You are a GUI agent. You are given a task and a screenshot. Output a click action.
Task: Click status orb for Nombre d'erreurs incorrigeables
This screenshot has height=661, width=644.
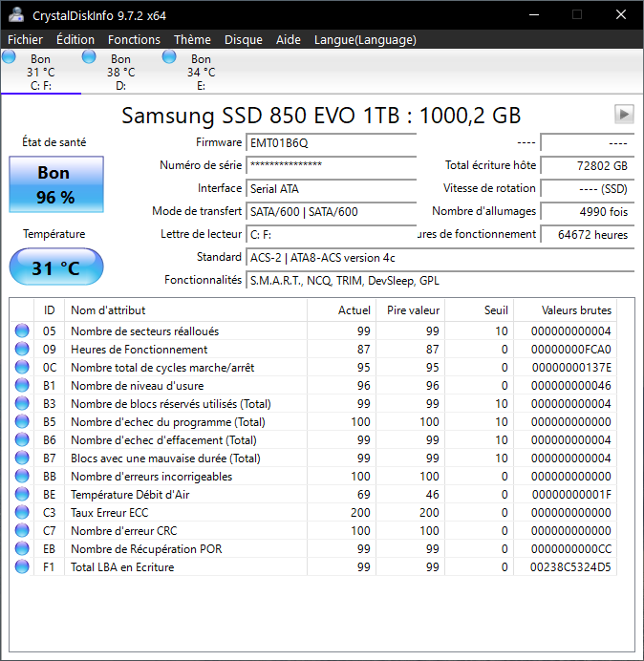[x=22, y=476]
